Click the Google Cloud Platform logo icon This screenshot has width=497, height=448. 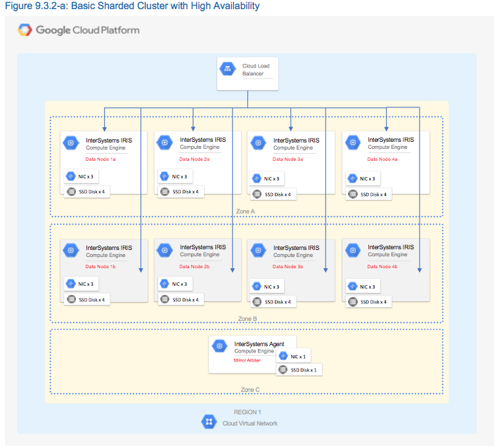click(x=25, y=30)
